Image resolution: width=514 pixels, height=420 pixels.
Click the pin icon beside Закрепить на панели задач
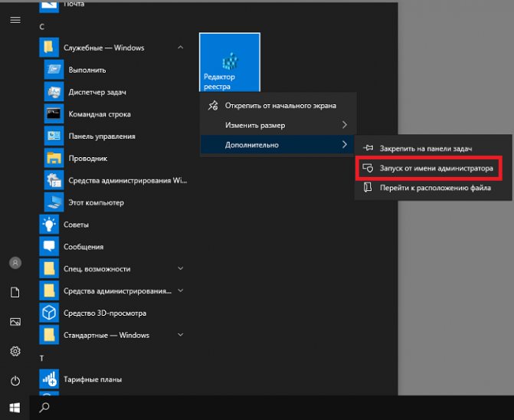click(368, 148)
